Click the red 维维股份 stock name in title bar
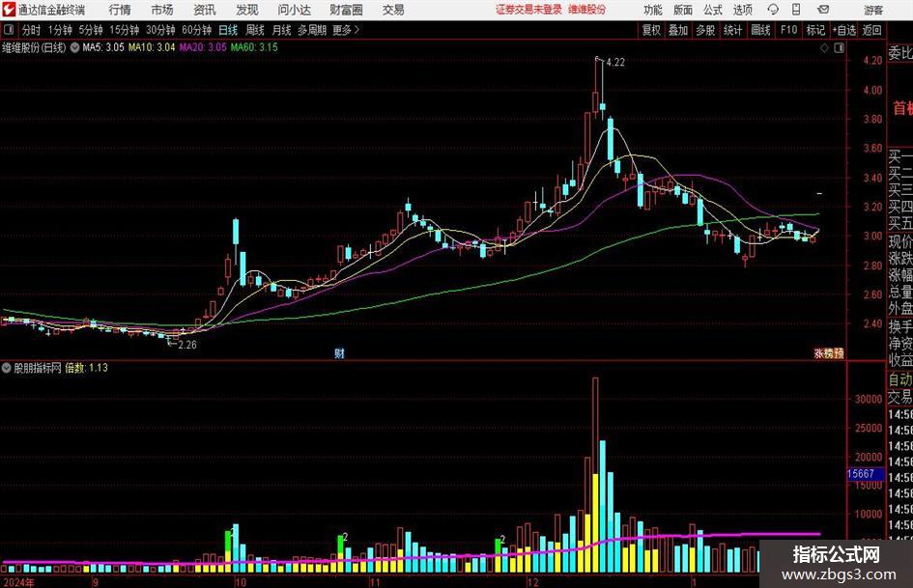 click(x=587, y=10)
